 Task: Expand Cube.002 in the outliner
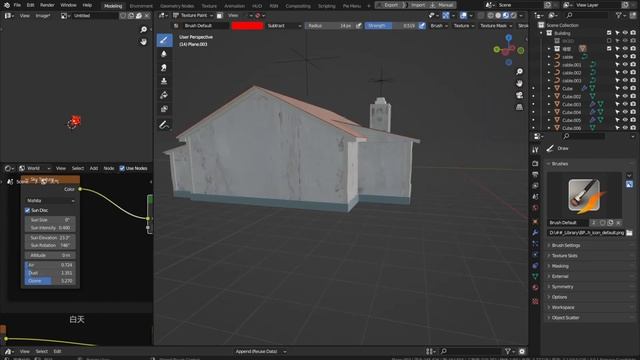pyautogui.click(x=549, y=96)
